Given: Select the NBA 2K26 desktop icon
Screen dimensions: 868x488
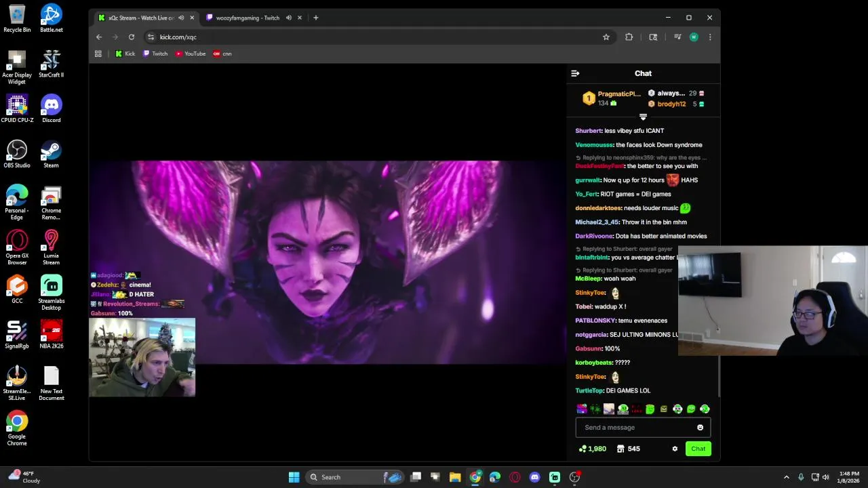Looking at the screenshot, I should (x=52, y=335).
